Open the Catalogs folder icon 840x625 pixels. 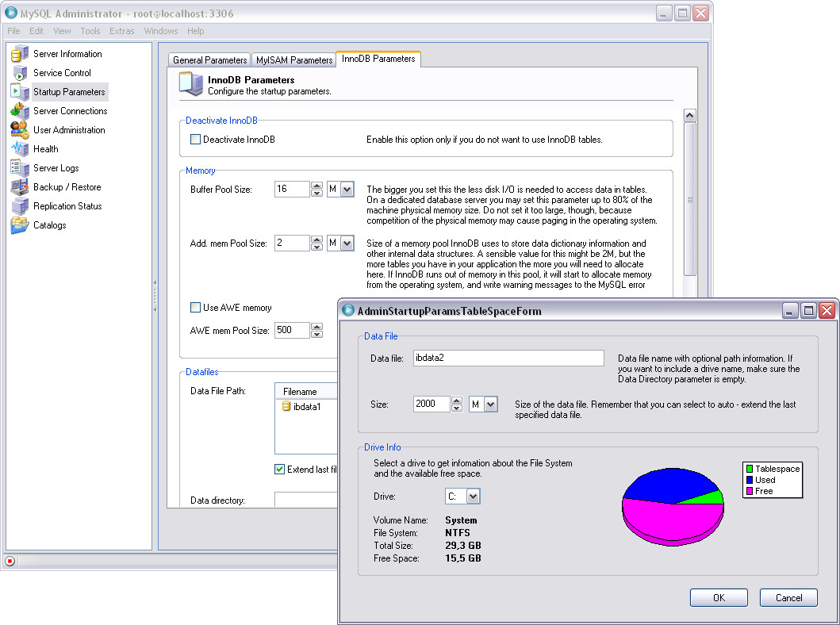[x=20, y=225]
